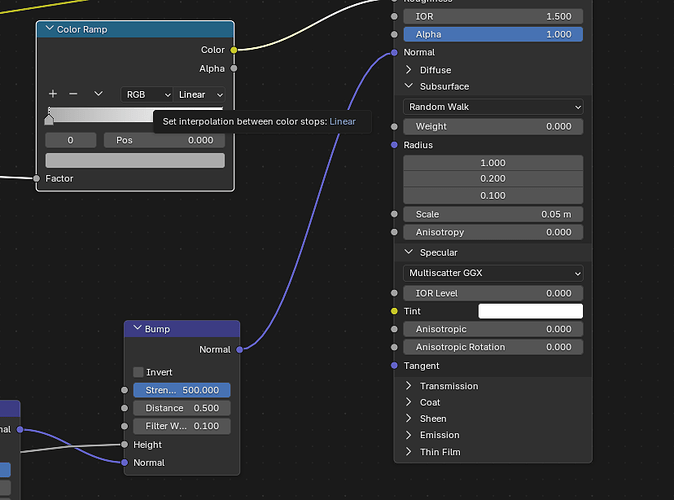Edit the Subsurface Scale field

click(493, 214)
